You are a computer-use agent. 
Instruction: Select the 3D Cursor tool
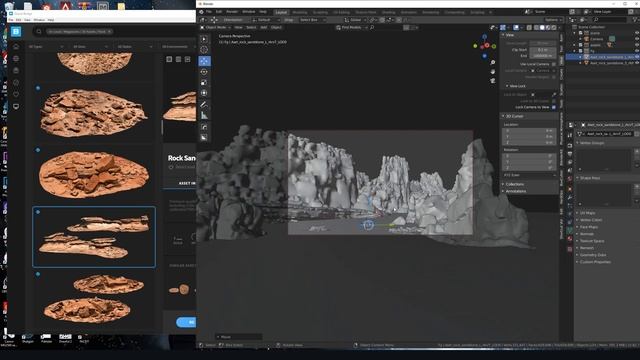(204, 50)
